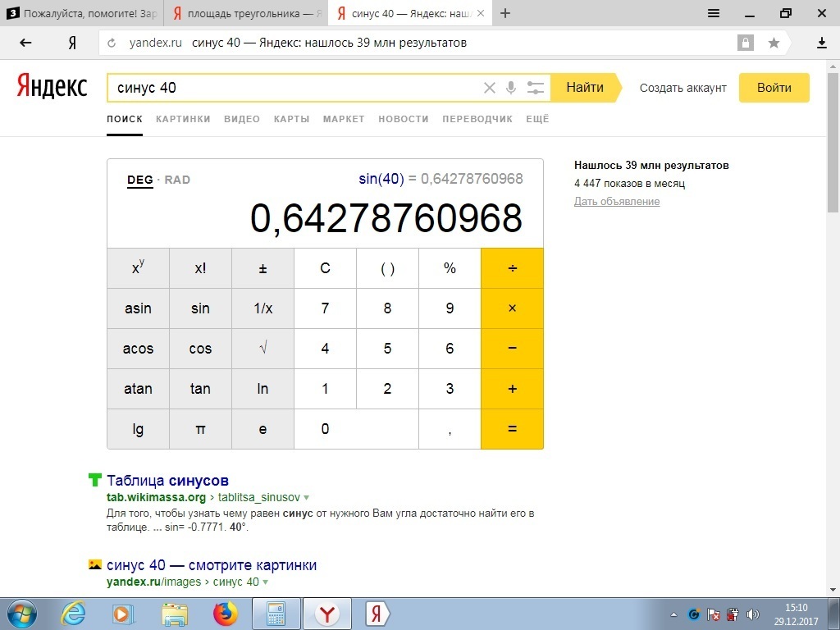Image resolution: width=840 pixels, height=630 pixels.
Task: Launch Firefox from the taskbar
Action: pyautogui.click(x=225, y=614)
